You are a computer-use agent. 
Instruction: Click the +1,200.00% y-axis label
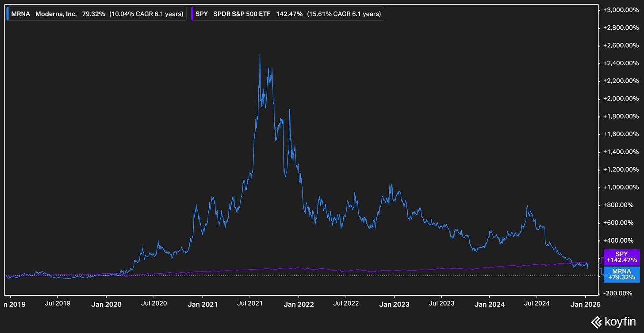621,170
